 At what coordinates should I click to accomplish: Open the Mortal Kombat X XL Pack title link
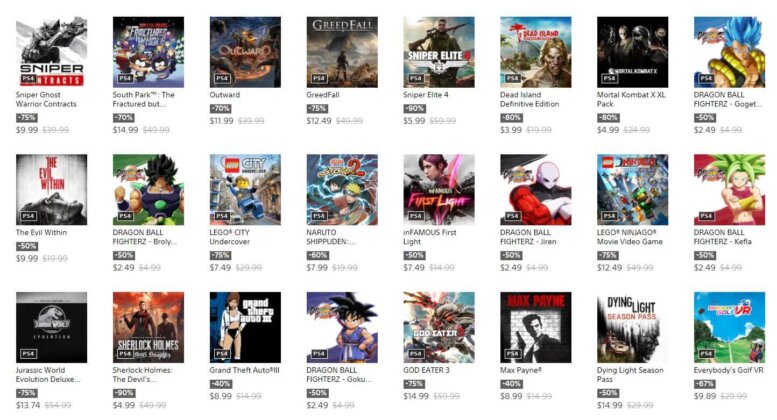[x=631, y=100]
